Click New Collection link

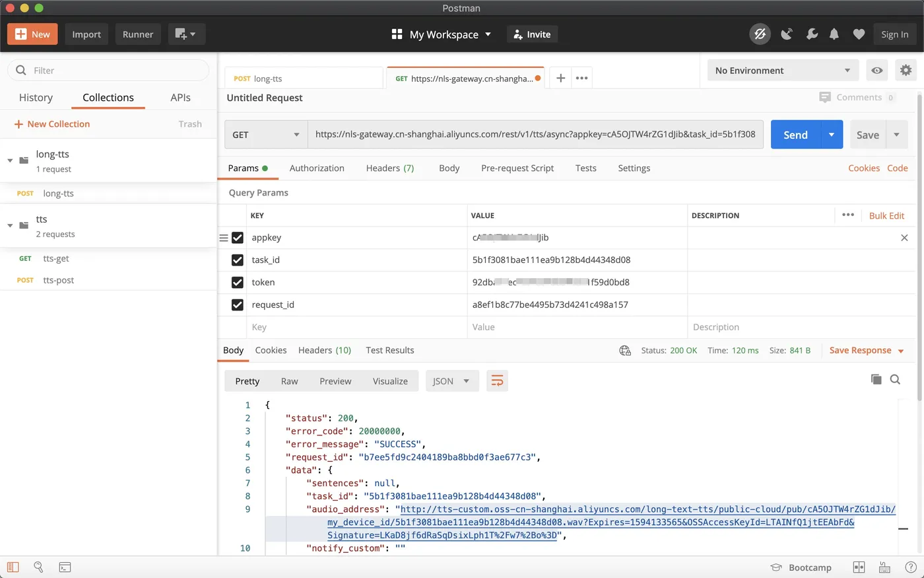[52, 124]
